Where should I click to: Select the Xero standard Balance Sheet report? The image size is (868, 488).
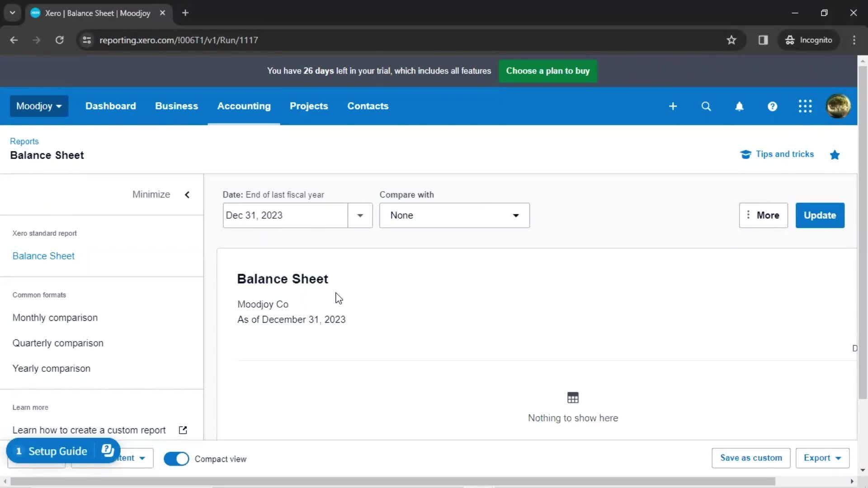click(x=43, y=256)
